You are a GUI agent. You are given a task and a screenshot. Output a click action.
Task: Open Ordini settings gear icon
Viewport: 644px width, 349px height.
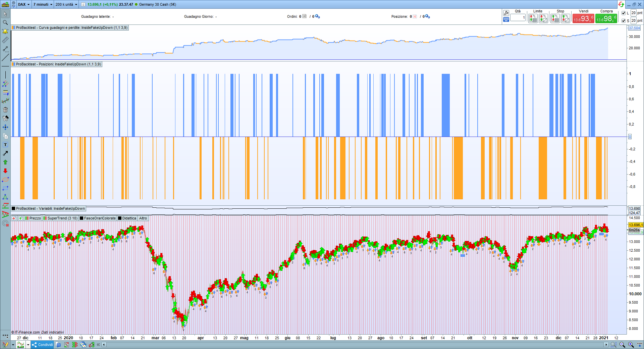click(x=317, y=16)
